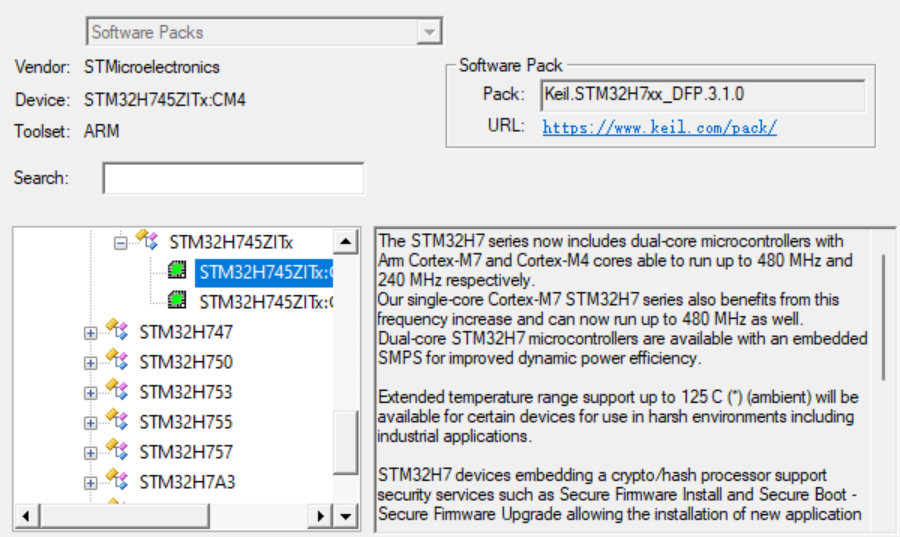This screenshot has height=537, width=900.
Task: Open the keil.com pack URL link
Action: [x=660, y=127]
